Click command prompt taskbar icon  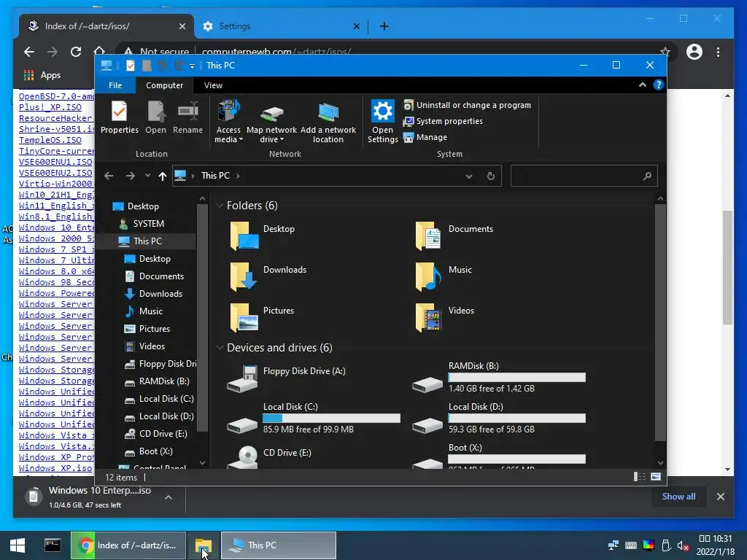point(53,545)
